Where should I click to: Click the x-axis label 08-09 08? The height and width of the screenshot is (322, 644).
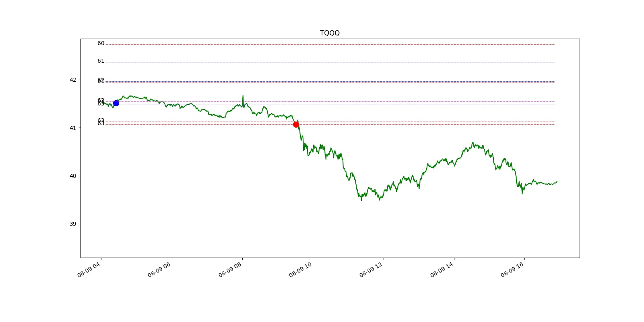(x=230, y=269)
